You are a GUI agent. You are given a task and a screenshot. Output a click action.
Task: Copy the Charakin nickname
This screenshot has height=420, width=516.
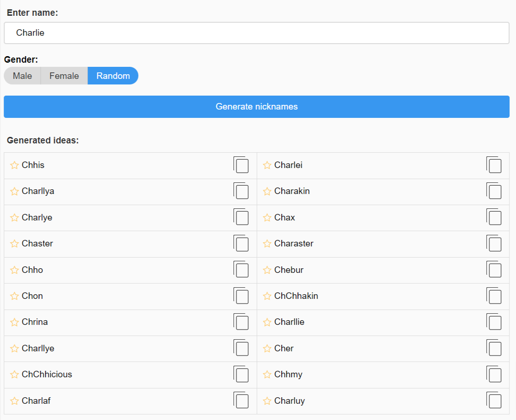pyautogui.click(x=494, y=191)
